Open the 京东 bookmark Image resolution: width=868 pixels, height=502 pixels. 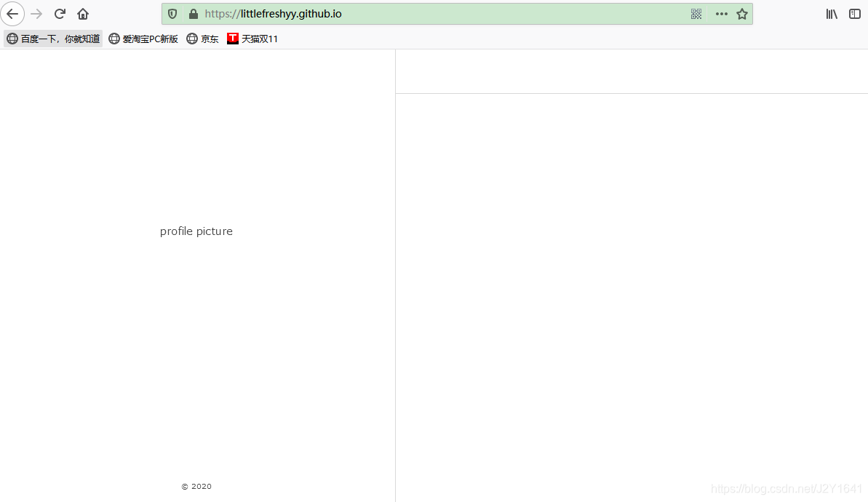(202, 39)
